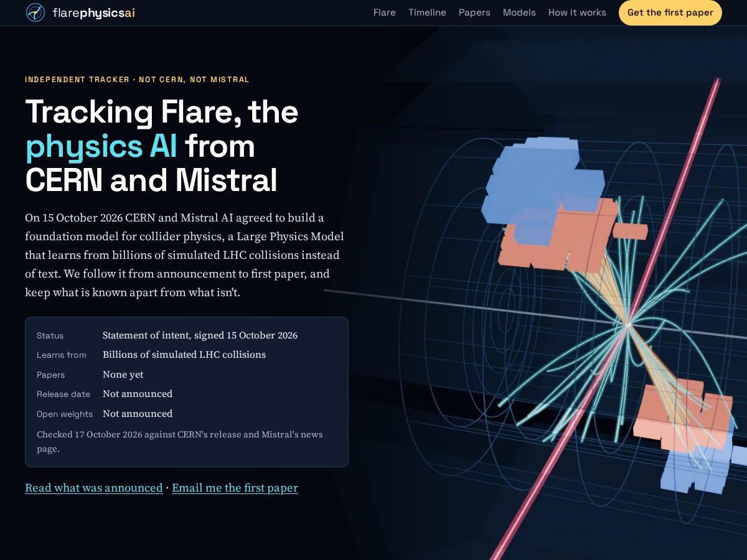Image resolution: width=747 pixels, height=560 pixels.
Task: Select the 'Independent tracker · not CERN, not Mistral' tagline
Action: coord(137,80)
